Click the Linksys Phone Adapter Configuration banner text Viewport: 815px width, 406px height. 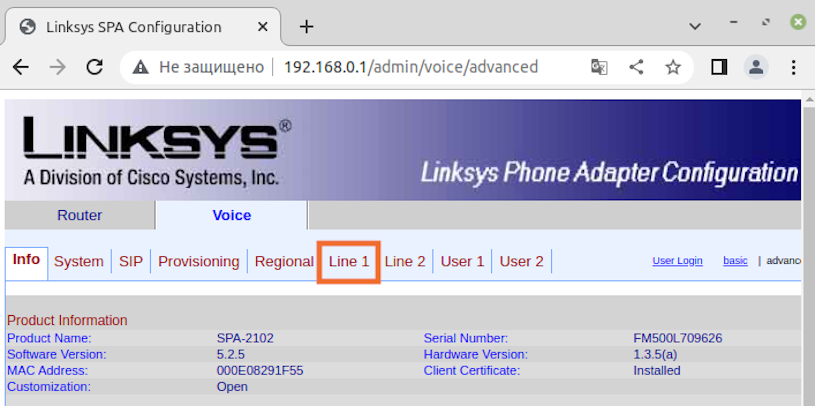pos(609,172)
